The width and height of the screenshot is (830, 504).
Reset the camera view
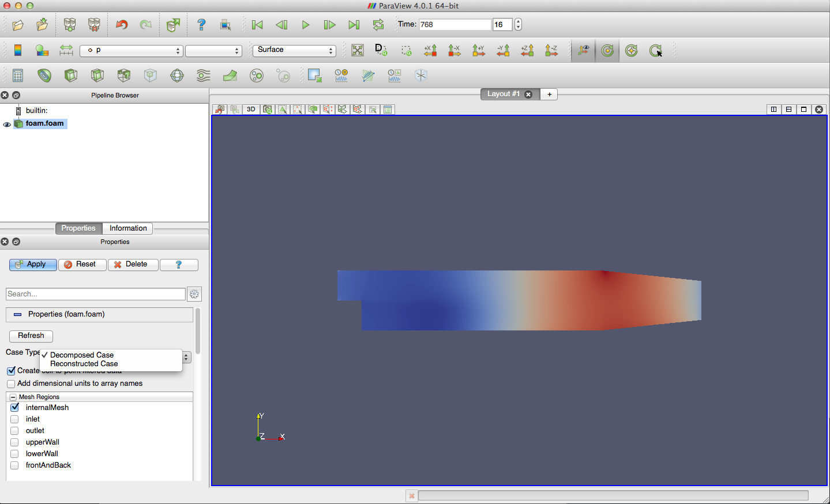point(358,50)
